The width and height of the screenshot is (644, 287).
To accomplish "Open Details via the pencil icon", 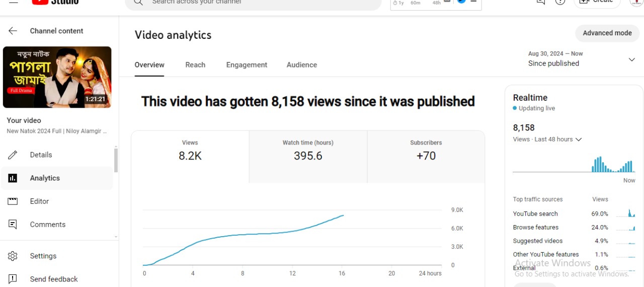I will click(13, 155).
